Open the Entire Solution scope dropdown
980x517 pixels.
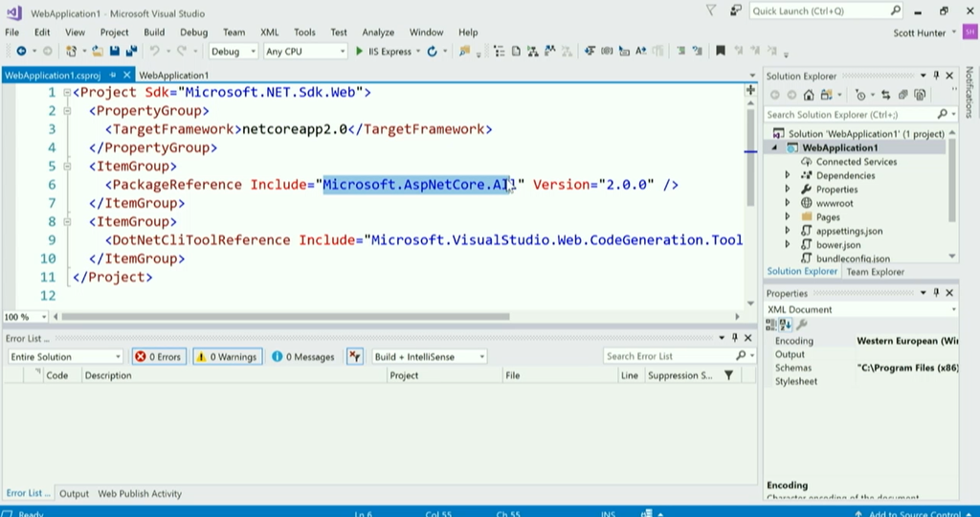pyautogui.click(x=65, y=356)
